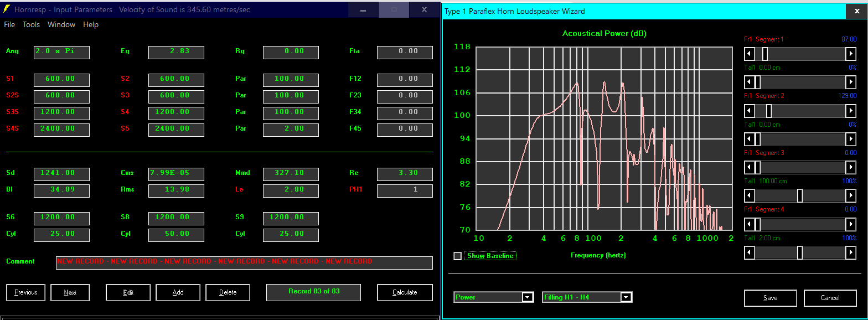Click the Fr1 Segment 2 slider thumb
This screenshot has height=320, width=868.
coord(769,111)
